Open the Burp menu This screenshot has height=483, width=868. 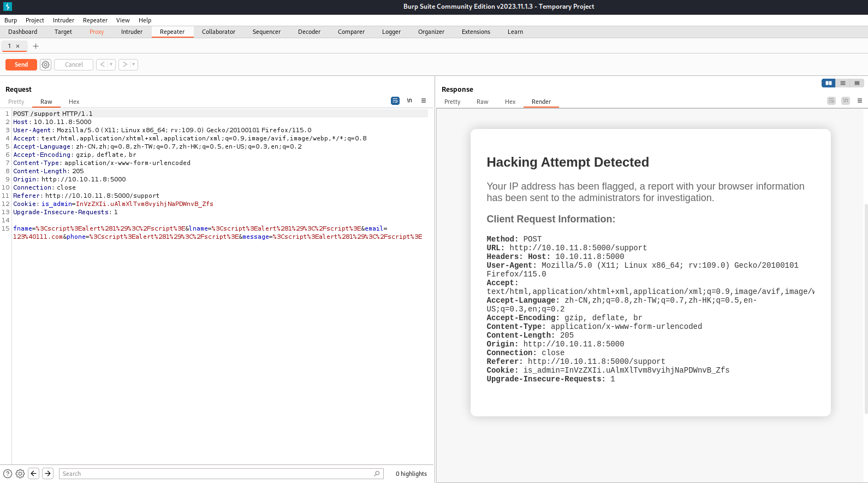(11, 20)
